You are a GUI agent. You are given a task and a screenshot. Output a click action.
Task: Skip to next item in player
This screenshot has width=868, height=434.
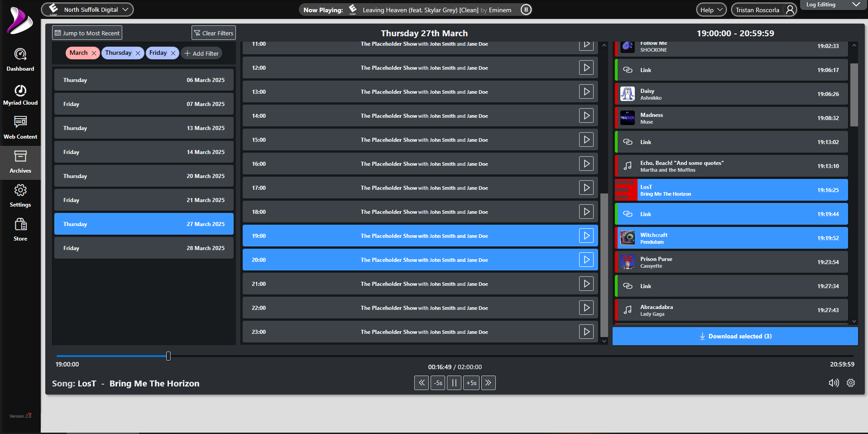click(x=488, y=383)
